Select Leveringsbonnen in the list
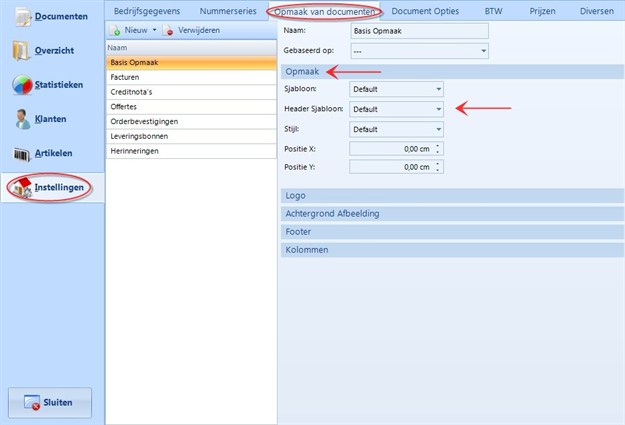 (x=191, y=136)
